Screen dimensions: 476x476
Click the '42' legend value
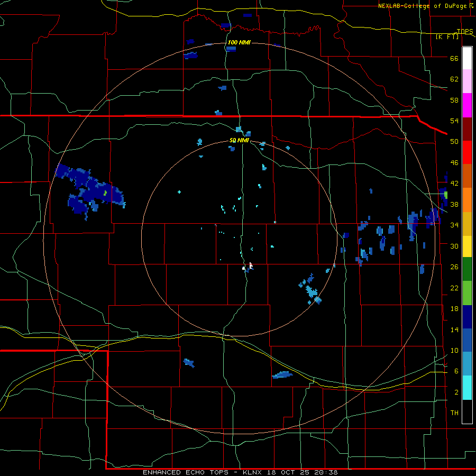(454, 184)
